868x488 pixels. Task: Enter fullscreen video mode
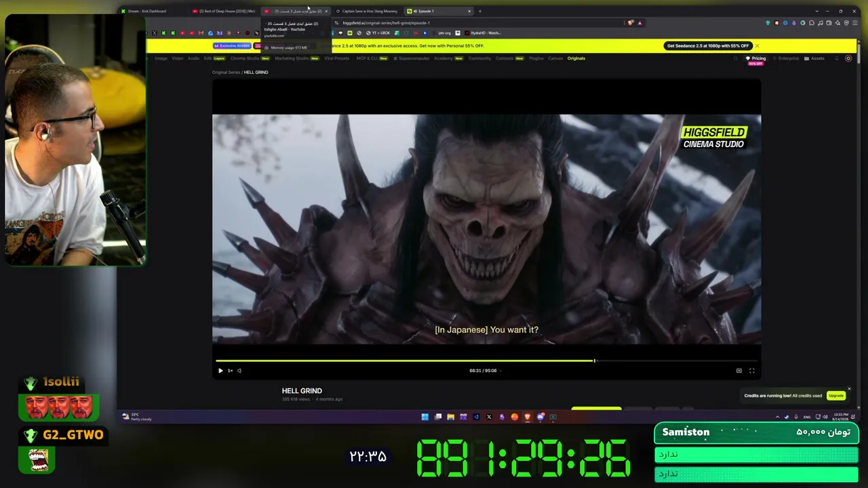(751, 371)
